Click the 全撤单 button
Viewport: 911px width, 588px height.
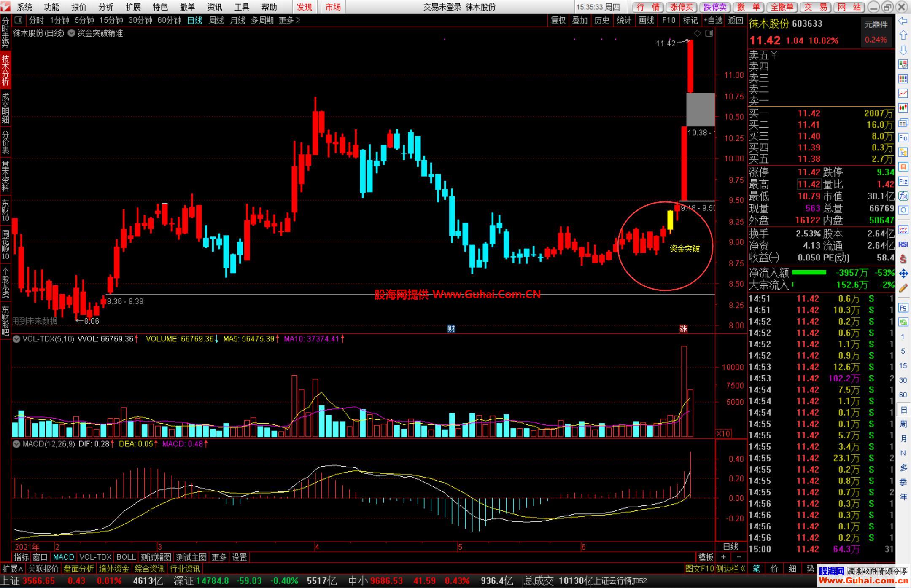pyautogui.click(x=782, y=7)
